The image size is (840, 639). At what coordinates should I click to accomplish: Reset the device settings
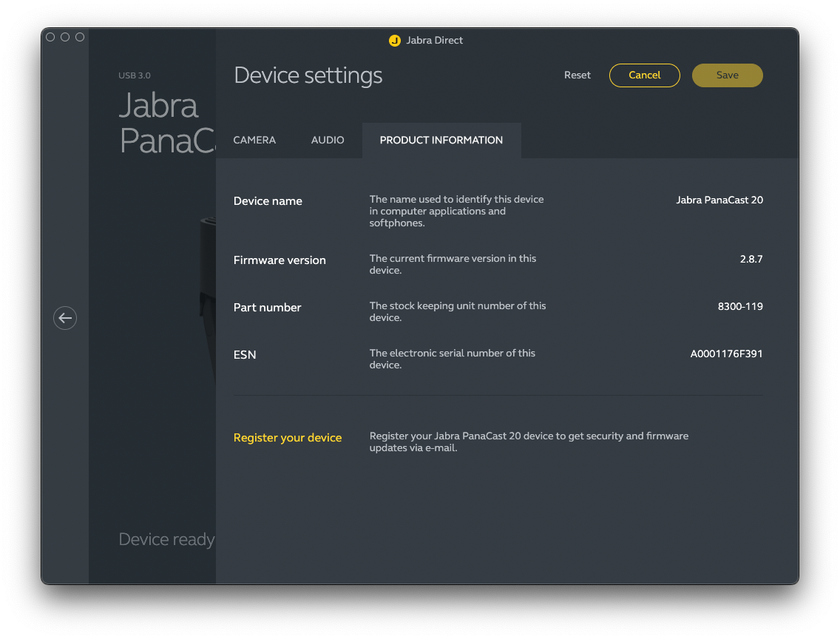click(x=577, y=75)
